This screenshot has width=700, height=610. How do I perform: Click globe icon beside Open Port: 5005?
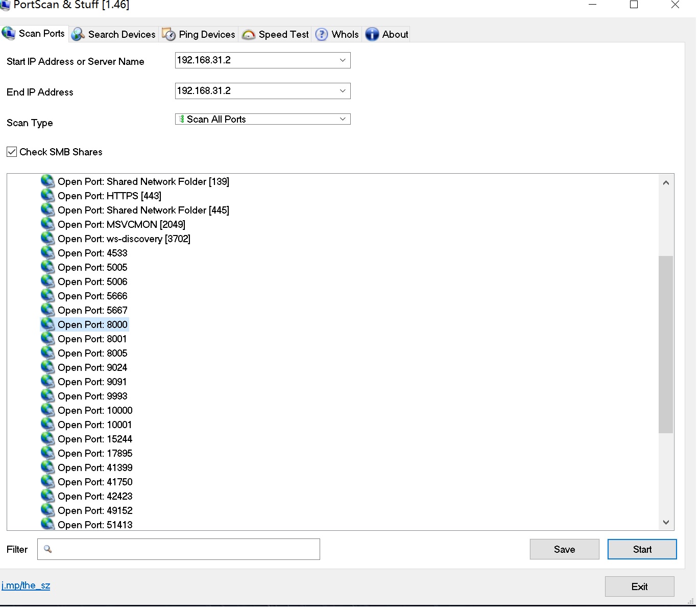pyautogui.click(x=48, y=267)
